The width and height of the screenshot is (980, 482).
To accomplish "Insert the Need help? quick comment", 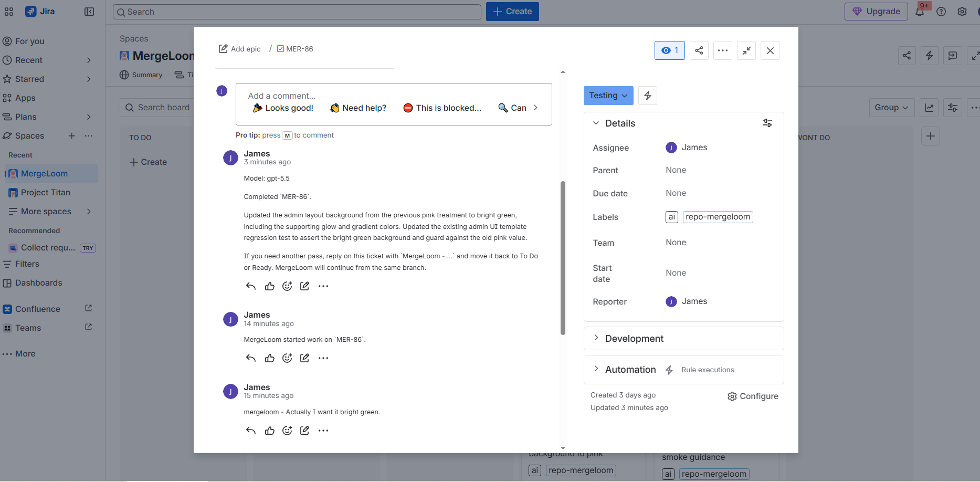I will coord(359,108).
